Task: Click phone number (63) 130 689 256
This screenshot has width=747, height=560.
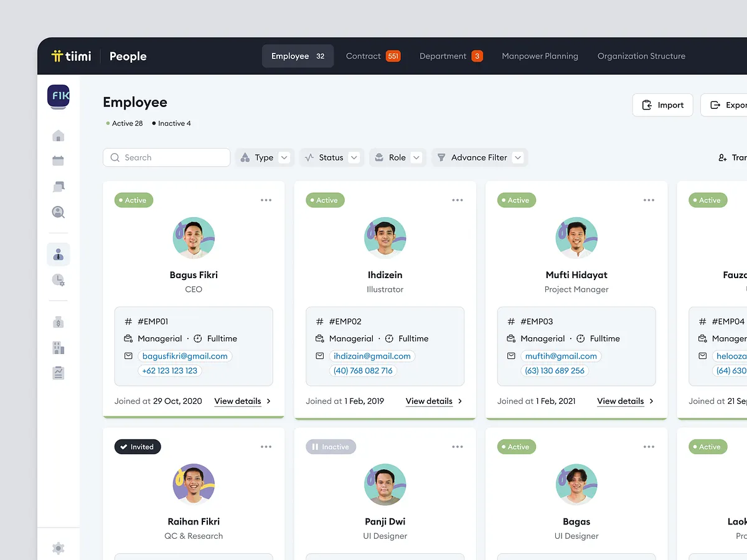Action: pyautogui.click(x=555, y=371)
